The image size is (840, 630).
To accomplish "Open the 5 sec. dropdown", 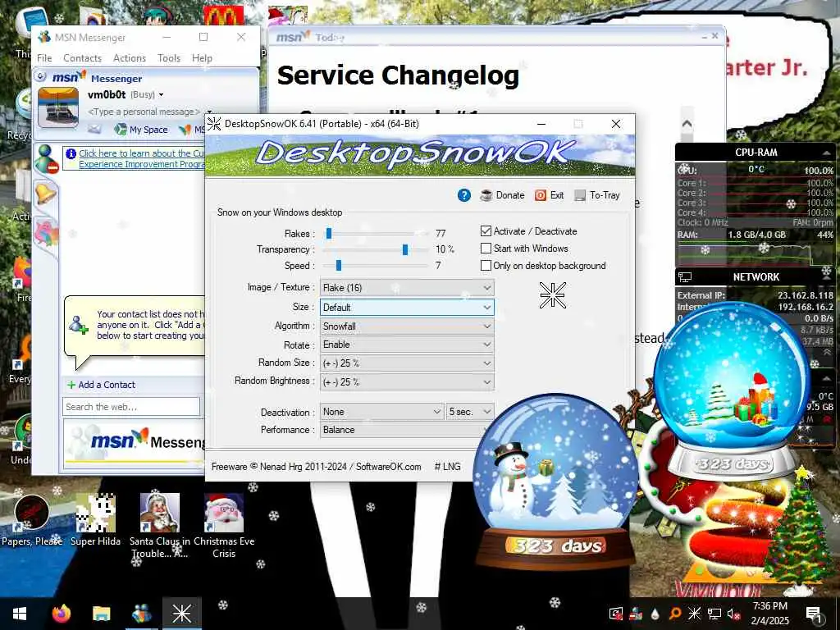I will click(x=470, y=412).
